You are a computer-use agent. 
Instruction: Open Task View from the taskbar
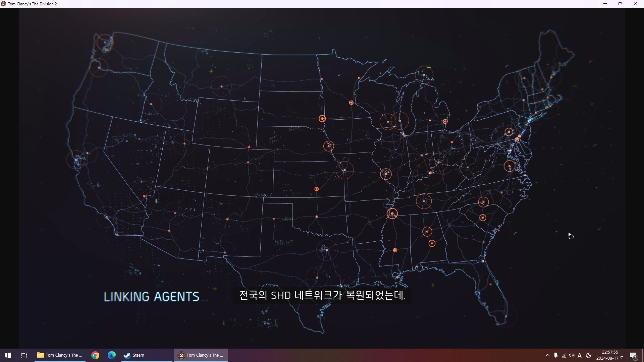(24, 355)
